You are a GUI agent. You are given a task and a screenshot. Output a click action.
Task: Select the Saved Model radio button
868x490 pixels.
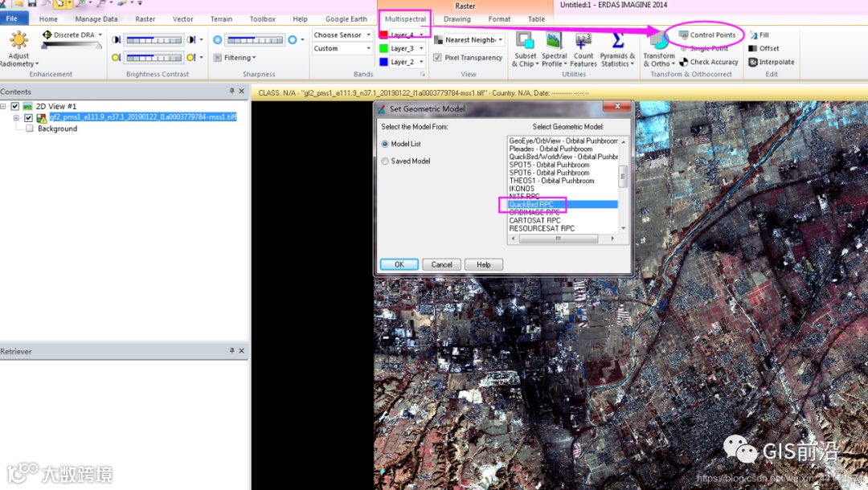point(385,161)
